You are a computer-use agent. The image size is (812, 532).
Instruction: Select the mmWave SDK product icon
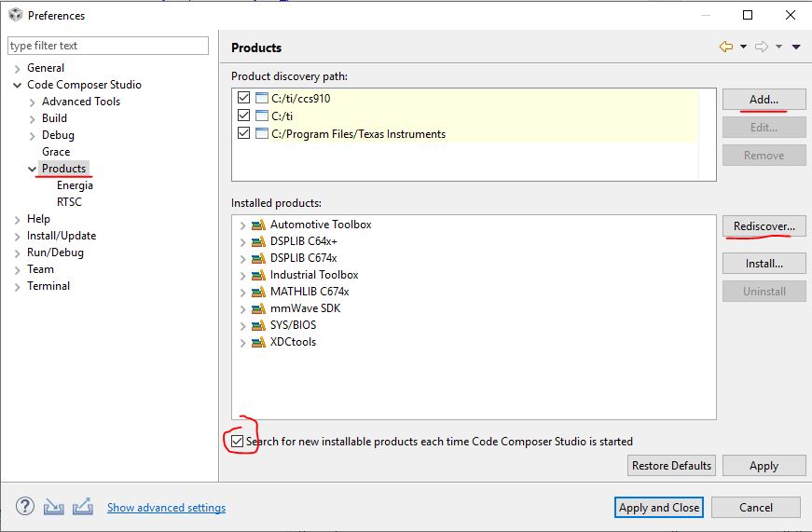point(258,309)
